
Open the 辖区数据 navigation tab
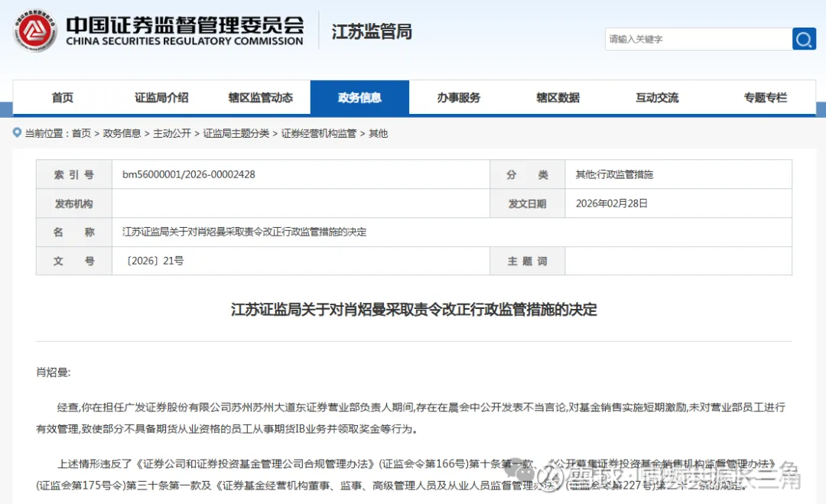558,97
